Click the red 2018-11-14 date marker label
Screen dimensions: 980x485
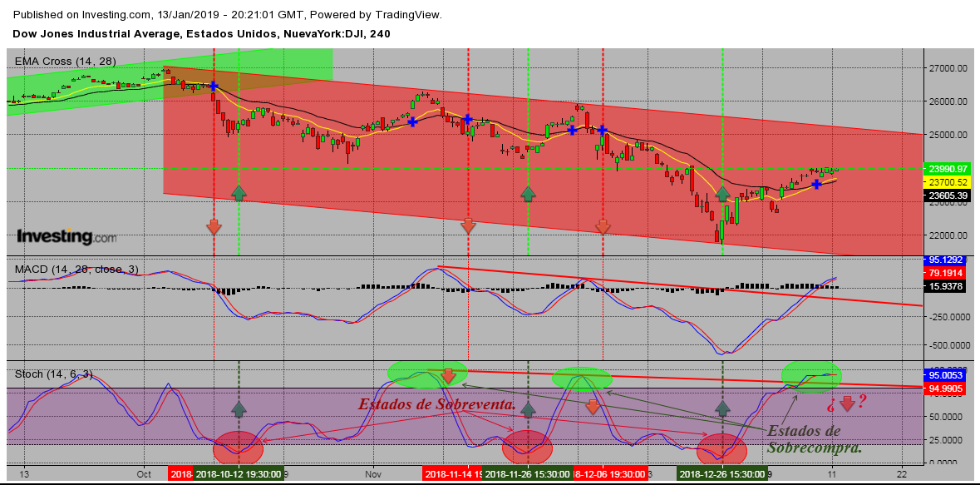coord(452,474)
